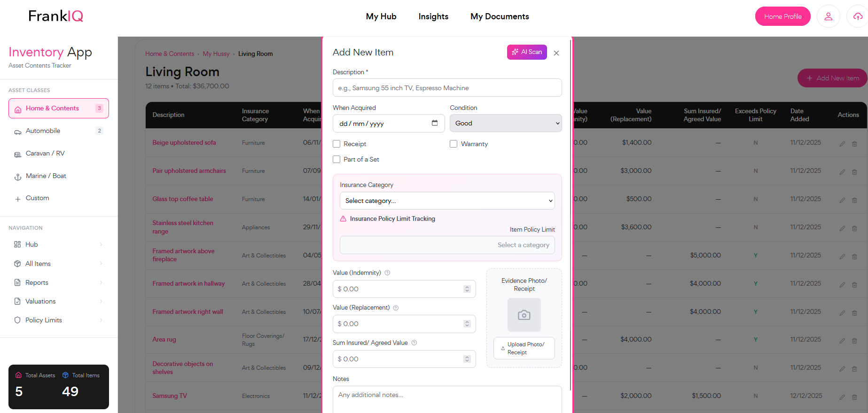Edit the Samsung TV row
Viewport: 868px width, 413px height.
click(x=842, y=397)
